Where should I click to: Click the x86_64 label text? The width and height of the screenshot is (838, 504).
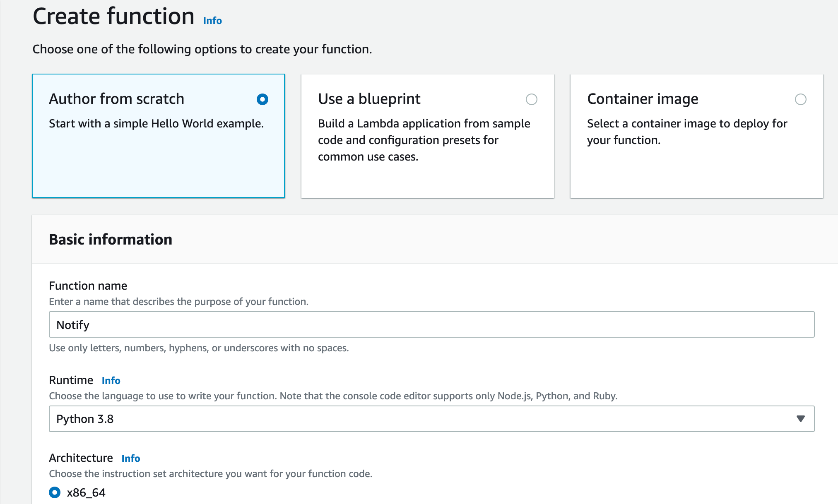coord(86,492)
